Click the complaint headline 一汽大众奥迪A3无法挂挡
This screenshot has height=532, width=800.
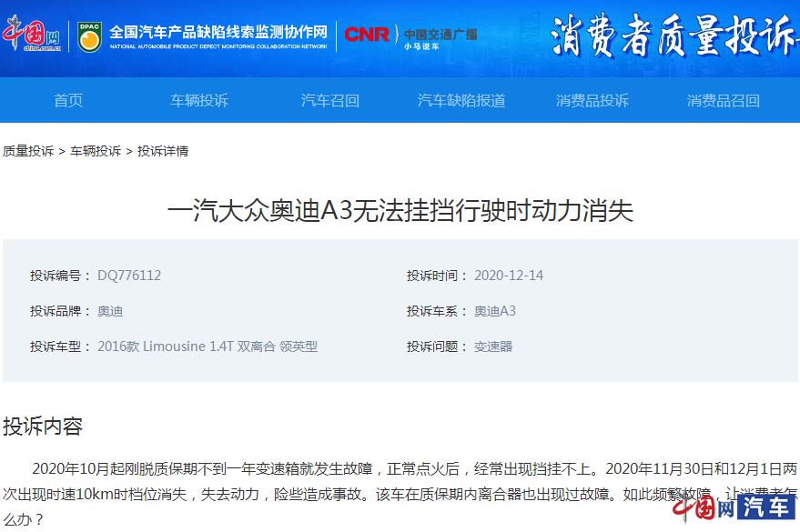400,211
